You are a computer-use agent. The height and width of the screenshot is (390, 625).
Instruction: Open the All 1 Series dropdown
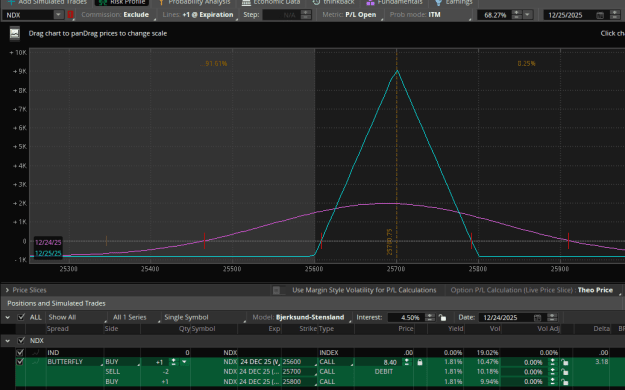point(135,317)
